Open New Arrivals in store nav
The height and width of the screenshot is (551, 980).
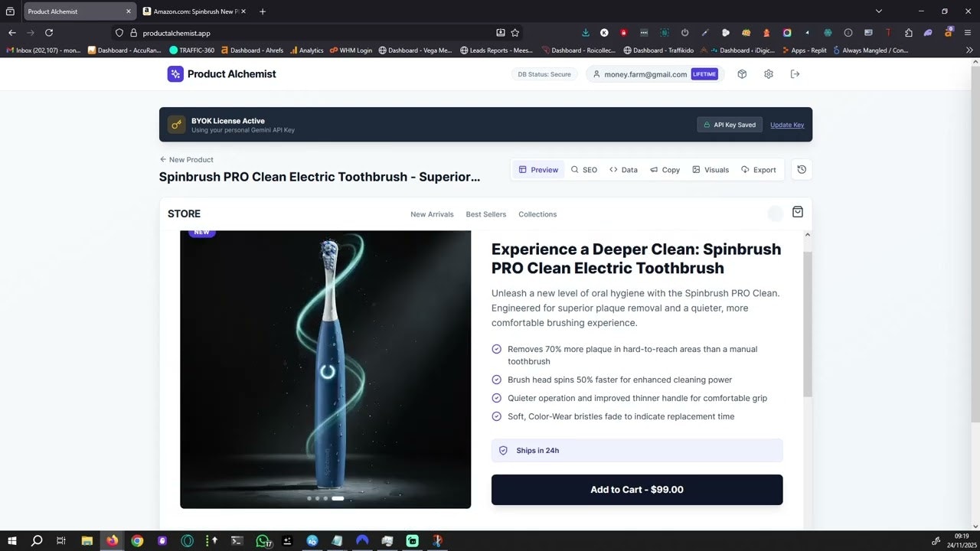432,214
